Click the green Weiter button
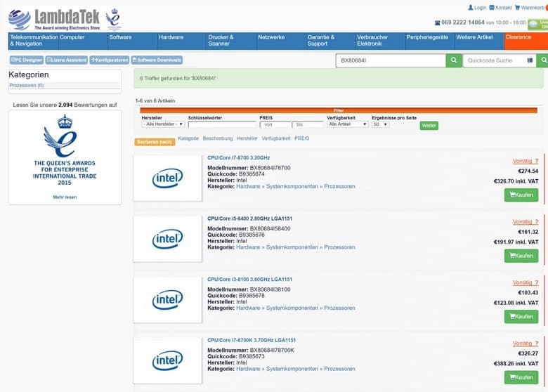 click(x=429, y=126)
